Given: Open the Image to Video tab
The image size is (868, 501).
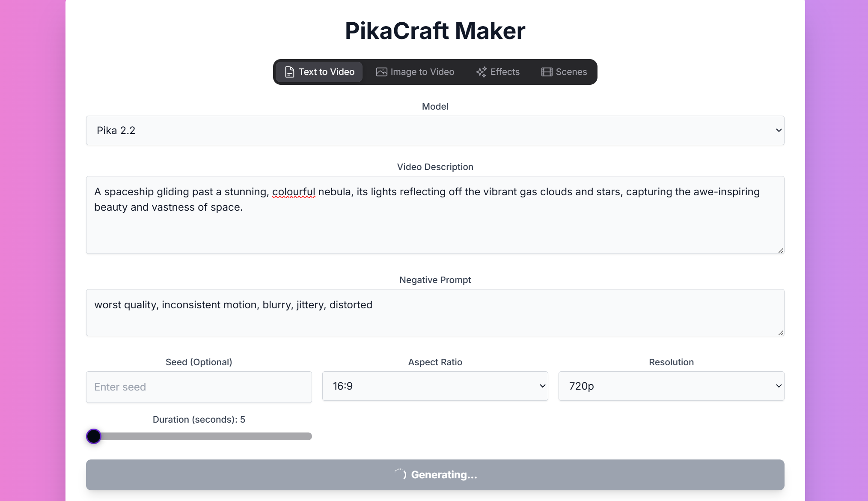Looking at the screenshot, I should (x=415, y=72).
